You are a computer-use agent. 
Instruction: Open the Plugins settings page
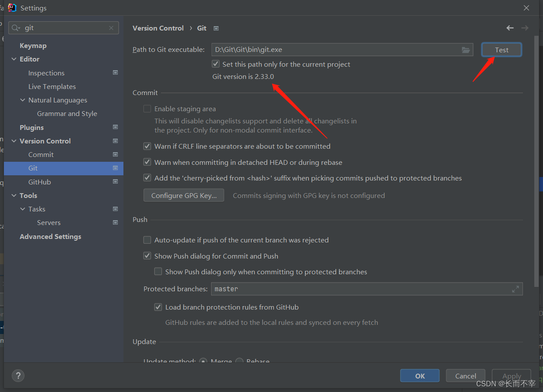[32, 127]
